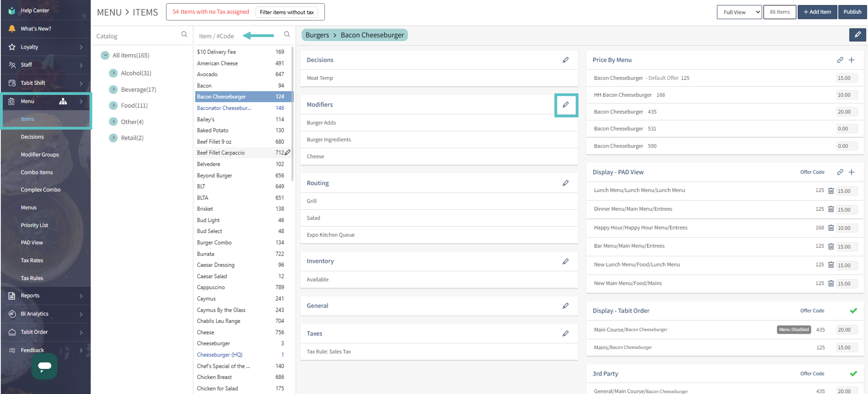Expand the Other(4) category
Viewport: 868px width, 394px height.
pos(114,122)
